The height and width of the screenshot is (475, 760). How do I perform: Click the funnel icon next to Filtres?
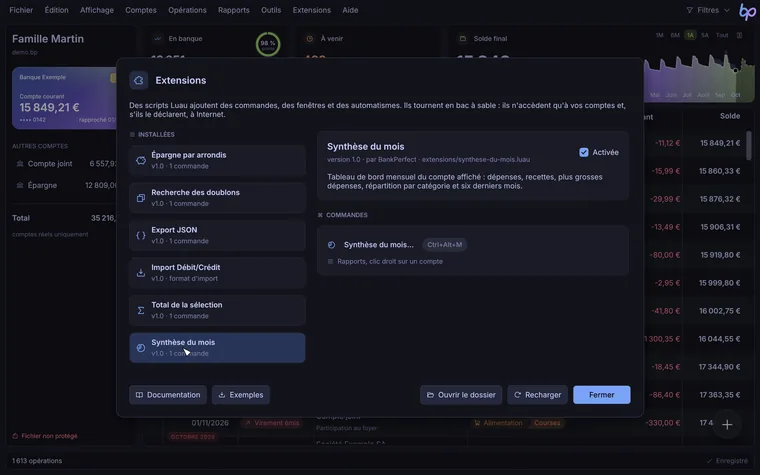[689, 10]
